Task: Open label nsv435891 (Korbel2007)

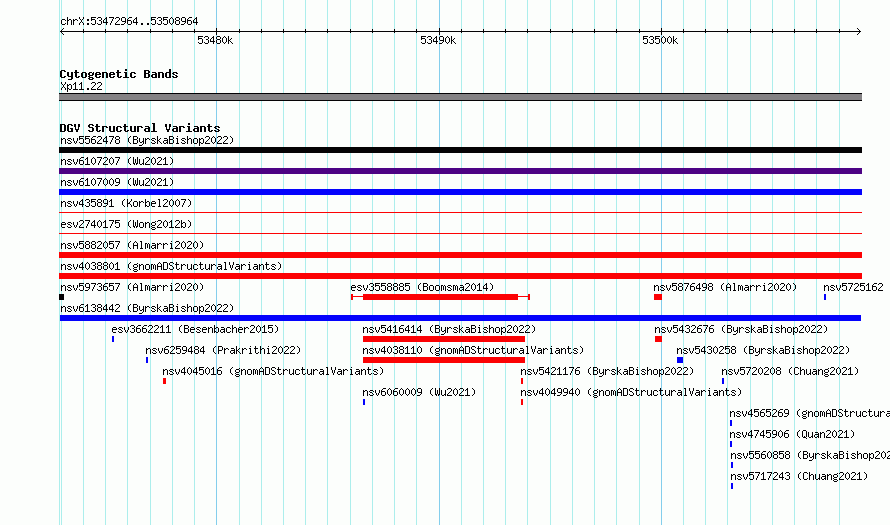Action: point(126,203)
